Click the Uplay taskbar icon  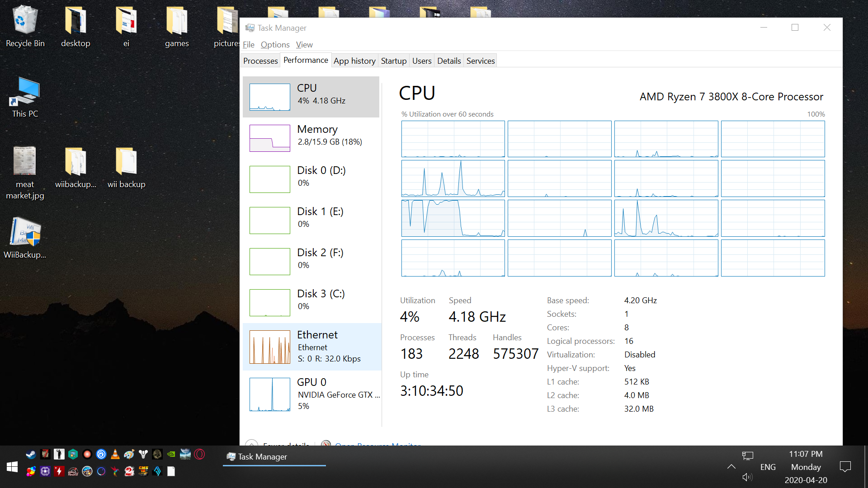[x=101, y=454]
